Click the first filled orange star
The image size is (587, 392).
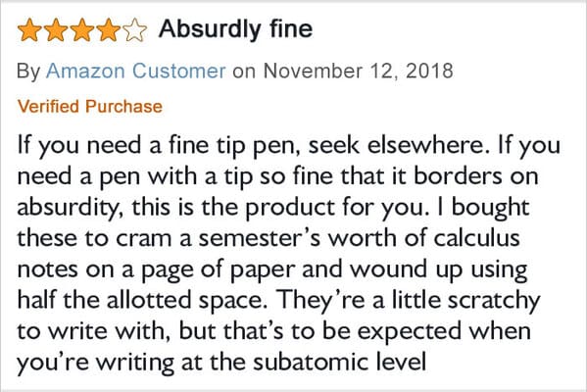tap(29, 30)
